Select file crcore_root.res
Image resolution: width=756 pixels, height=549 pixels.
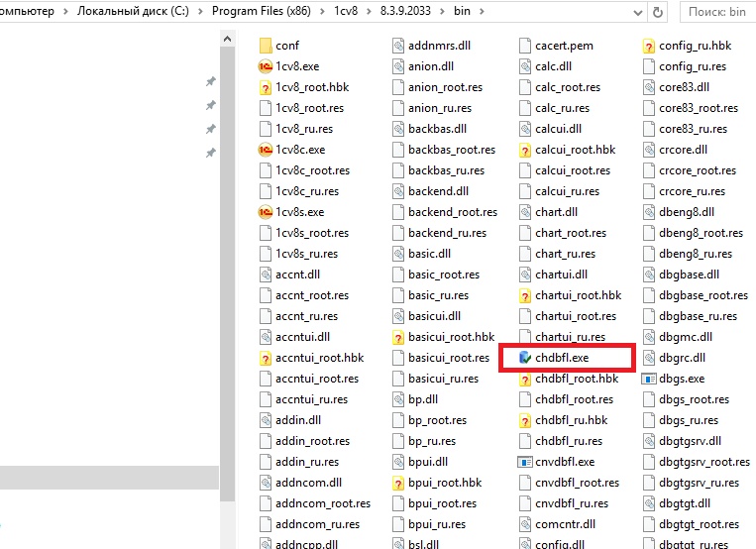(690, 170)
